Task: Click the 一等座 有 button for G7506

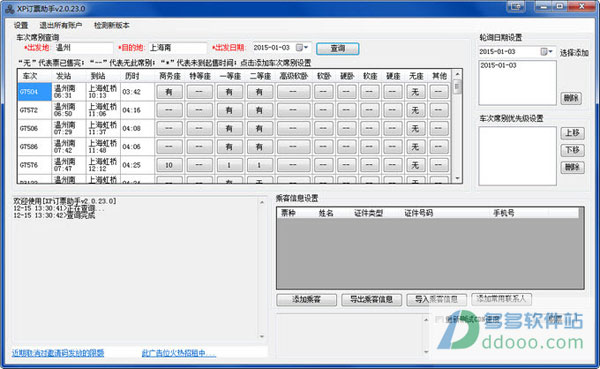Action: coord(229,129)
